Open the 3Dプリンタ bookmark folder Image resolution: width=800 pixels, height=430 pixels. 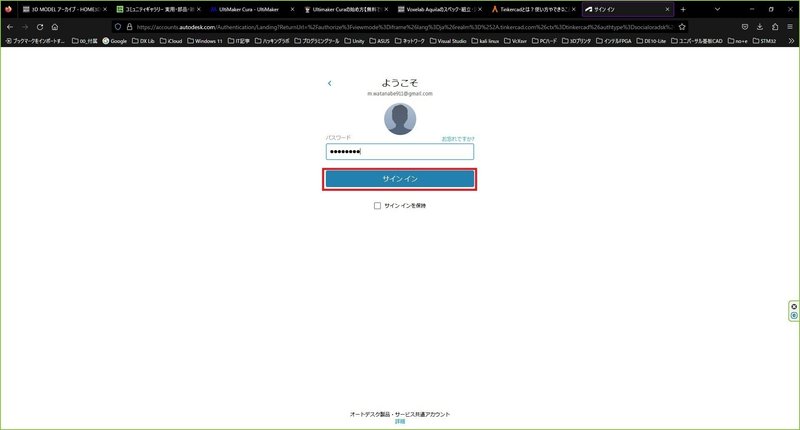[x=577, y=41]
